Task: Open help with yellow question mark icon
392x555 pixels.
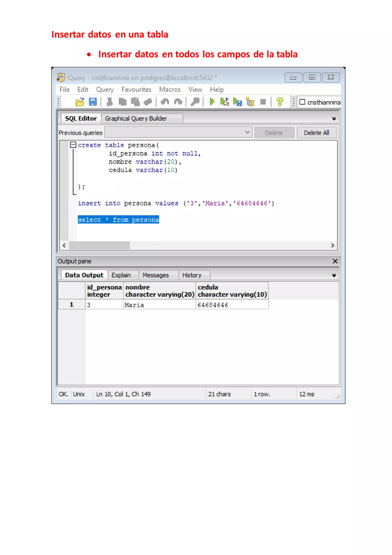Action: tap(280, 102)
